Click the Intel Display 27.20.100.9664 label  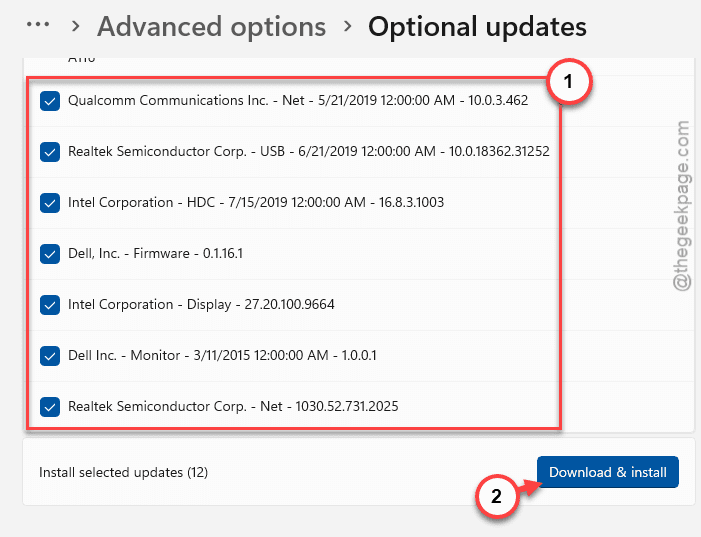[201, 304]
